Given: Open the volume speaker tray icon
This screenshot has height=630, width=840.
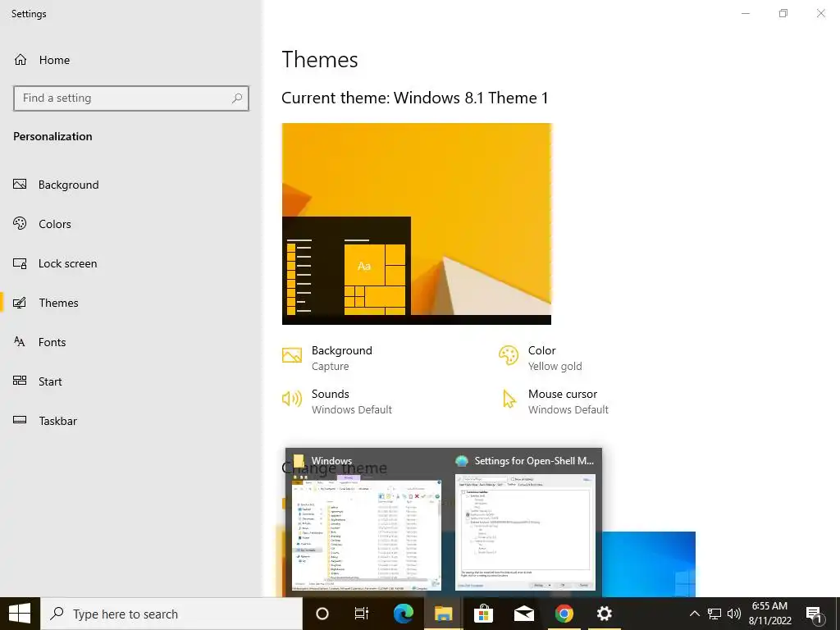Looking at the screenshot, I should [x=734, y=614].
